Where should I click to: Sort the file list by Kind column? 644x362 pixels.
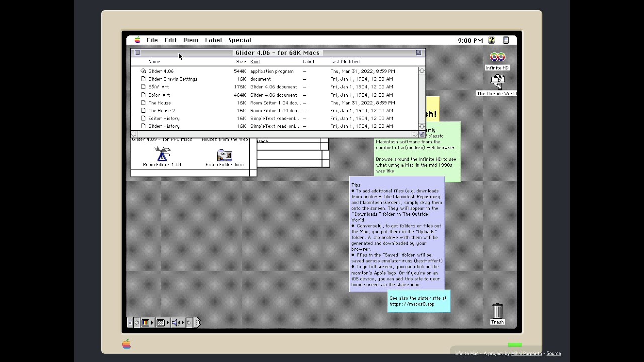point(255,62)
